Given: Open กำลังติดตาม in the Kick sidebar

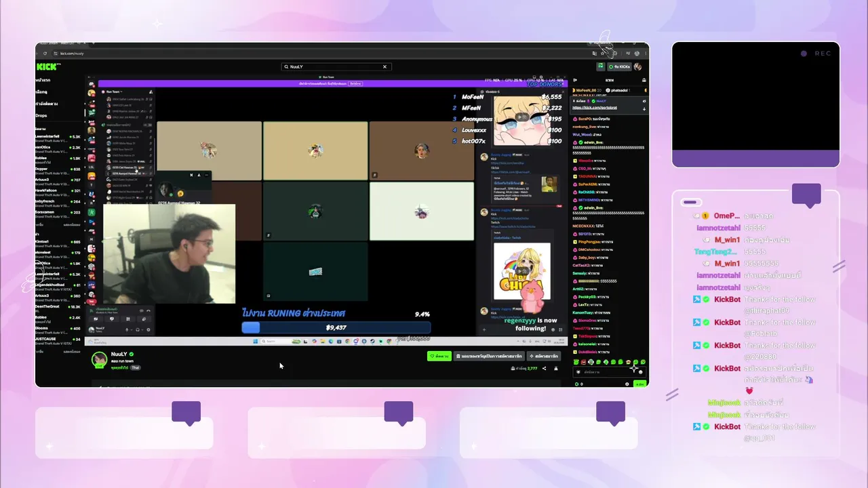Looking at the screenshot, I should click(47, 104).
